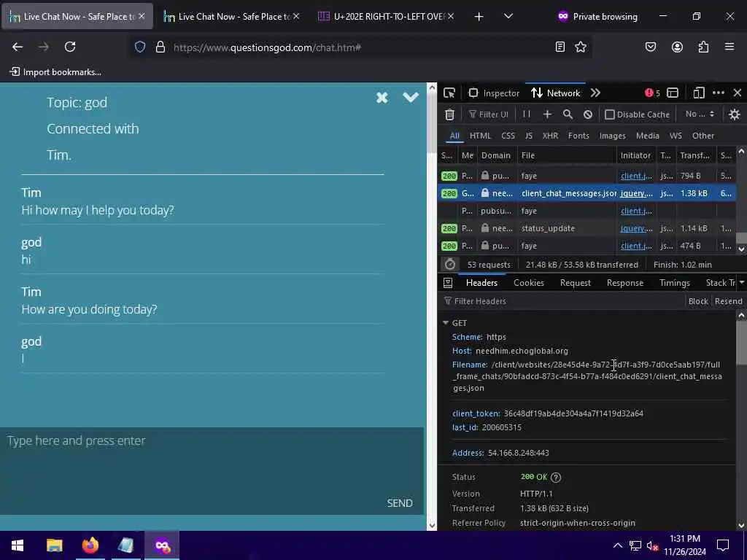Open No Throttling dropdown
The width and height of the screenshot is (747, 560).
tap(700, 114)
